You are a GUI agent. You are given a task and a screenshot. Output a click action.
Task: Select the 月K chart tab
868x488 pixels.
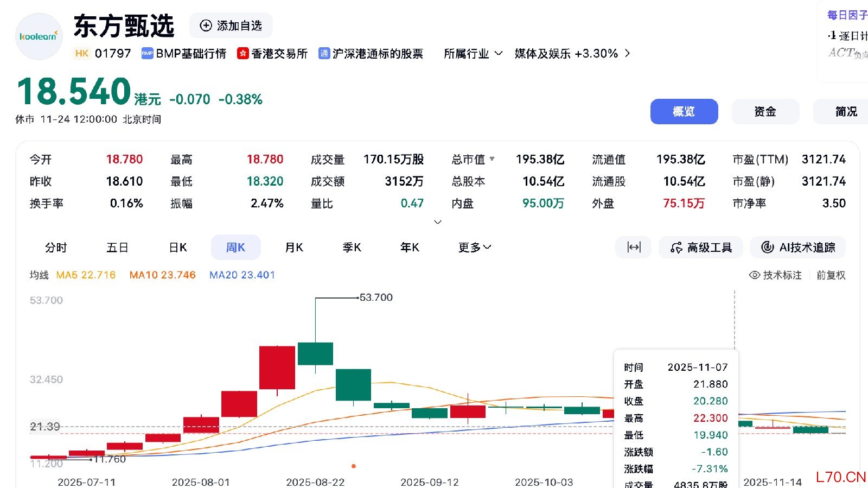point(293,248)
